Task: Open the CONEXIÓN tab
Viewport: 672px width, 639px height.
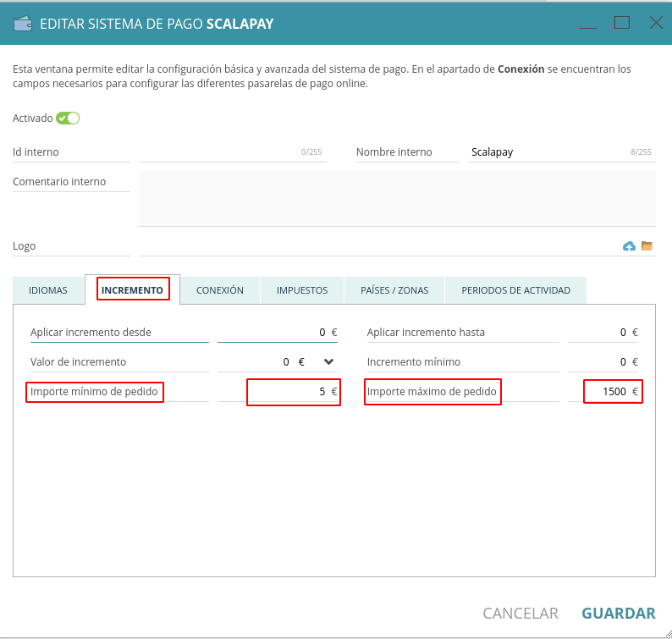Action: click(220, 290)
